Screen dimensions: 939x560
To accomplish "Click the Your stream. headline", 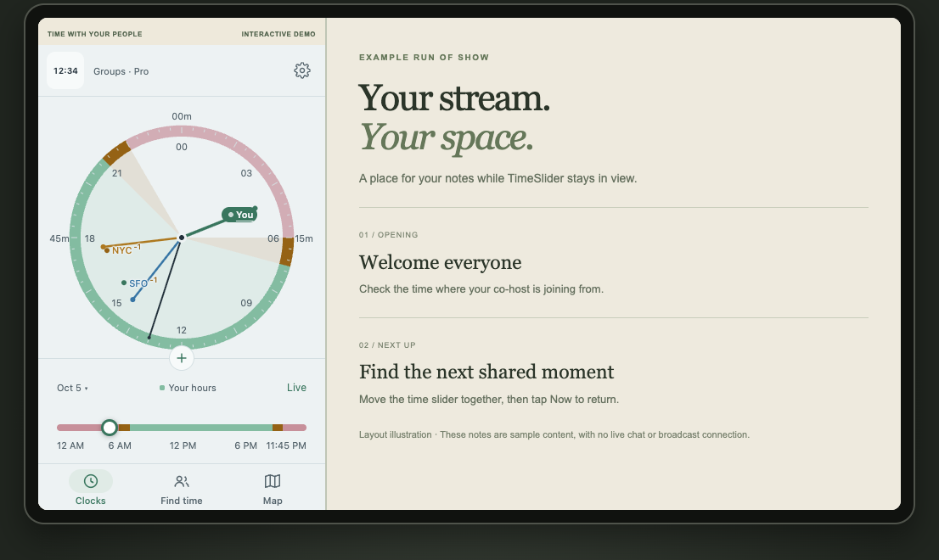I will coord(454,98).
